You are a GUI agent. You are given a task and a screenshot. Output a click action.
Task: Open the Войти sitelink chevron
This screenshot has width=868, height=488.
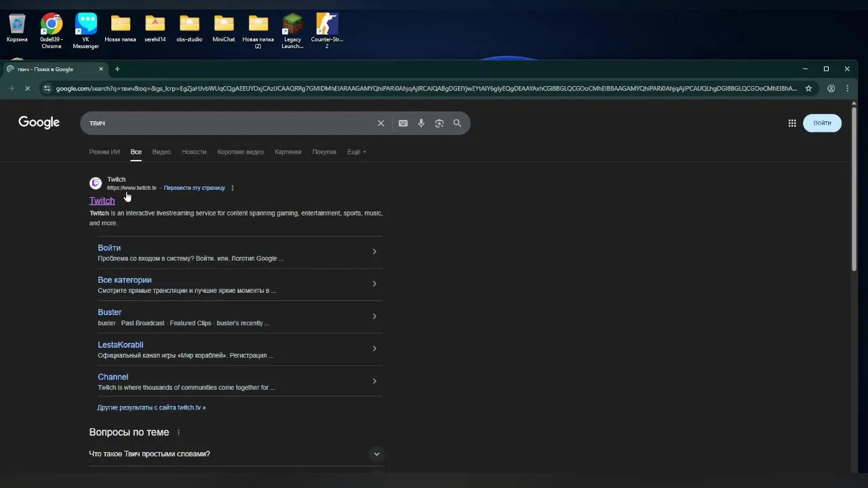click(x=374, y=251)
